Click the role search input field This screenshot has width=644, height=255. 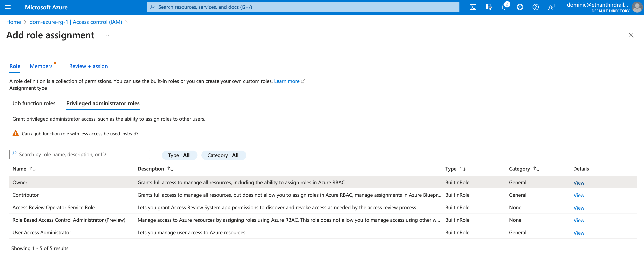(80, 154)
